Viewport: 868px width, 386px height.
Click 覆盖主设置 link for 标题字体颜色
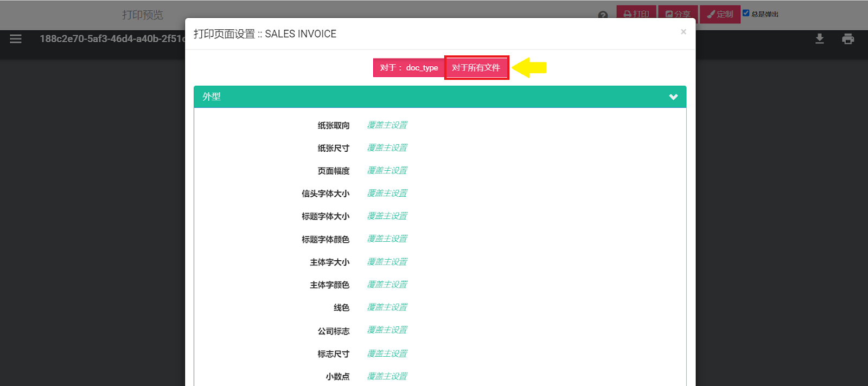387,239
